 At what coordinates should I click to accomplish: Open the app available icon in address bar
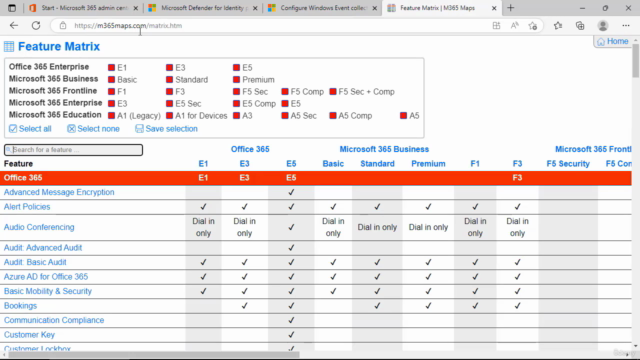tap(496, 25)
